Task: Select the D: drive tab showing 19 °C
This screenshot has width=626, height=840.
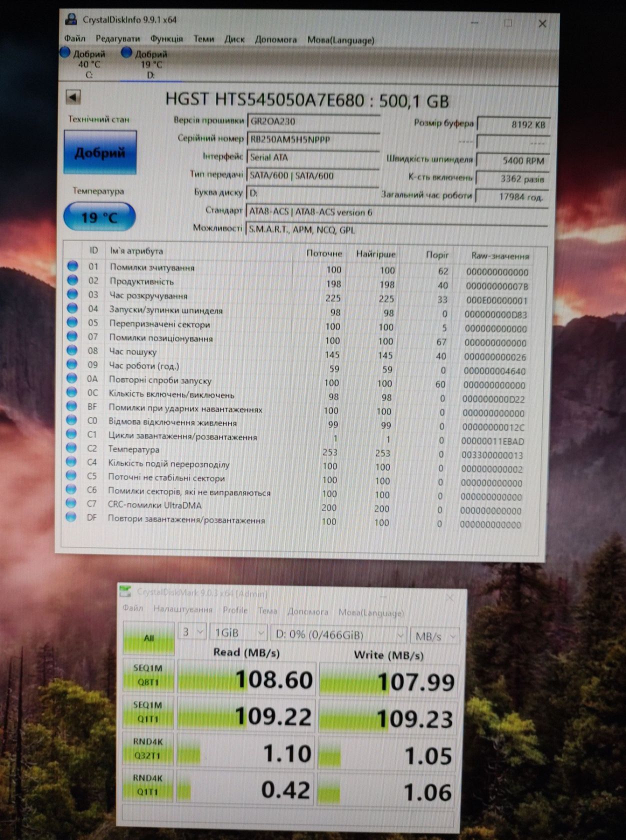Action: pyautogui.click(x=150, y=64)
